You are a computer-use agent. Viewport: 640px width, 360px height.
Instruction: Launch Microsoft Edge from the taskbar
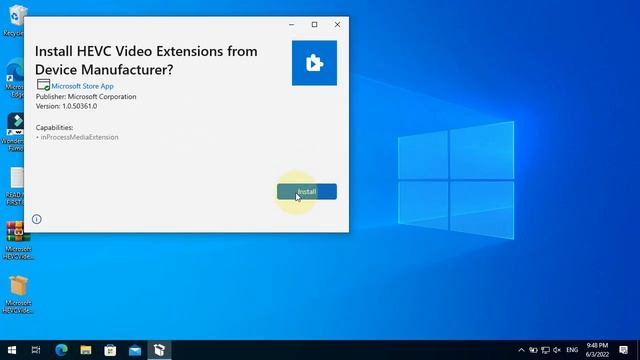click(x=61, y=350)
